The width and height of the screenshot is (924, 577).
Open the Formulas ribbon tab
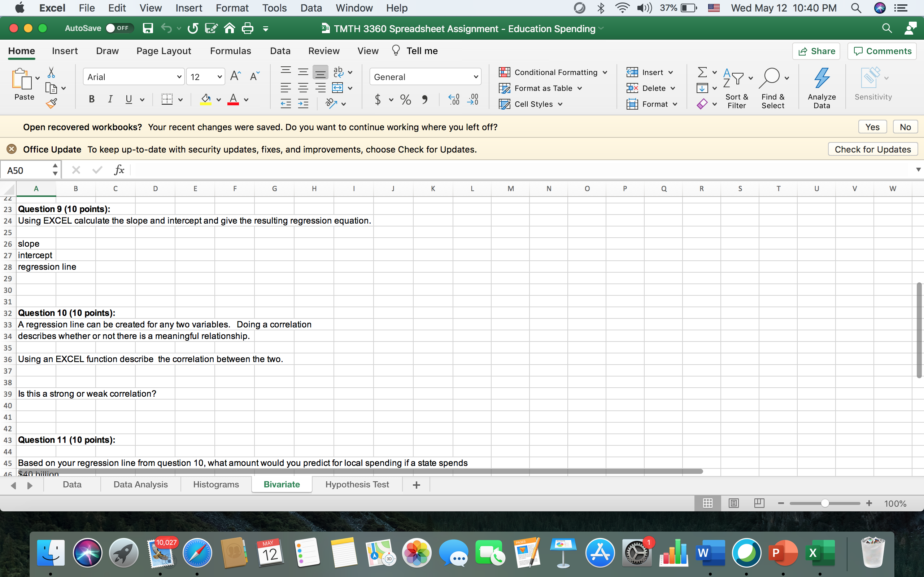coord(230,51)
